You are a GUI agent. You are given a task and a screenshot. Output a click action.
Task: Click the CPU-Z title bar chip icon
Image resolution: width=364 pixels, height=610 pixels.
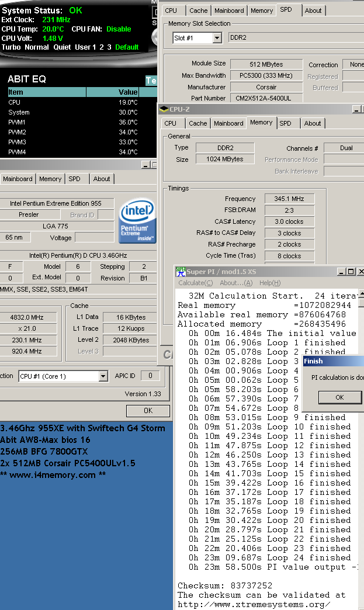164,109
